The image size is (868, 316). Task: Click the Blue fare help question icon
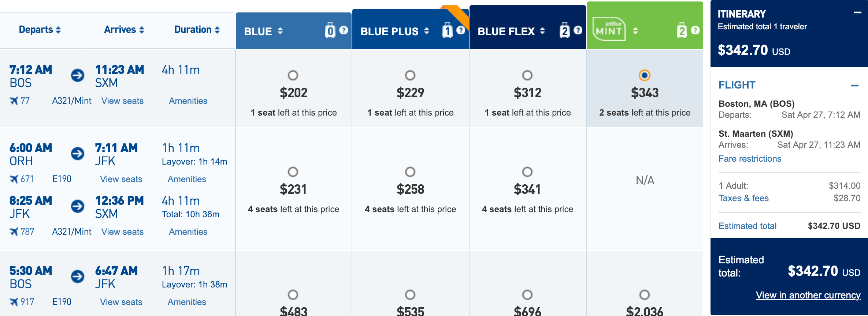click(x=344, y=30)
